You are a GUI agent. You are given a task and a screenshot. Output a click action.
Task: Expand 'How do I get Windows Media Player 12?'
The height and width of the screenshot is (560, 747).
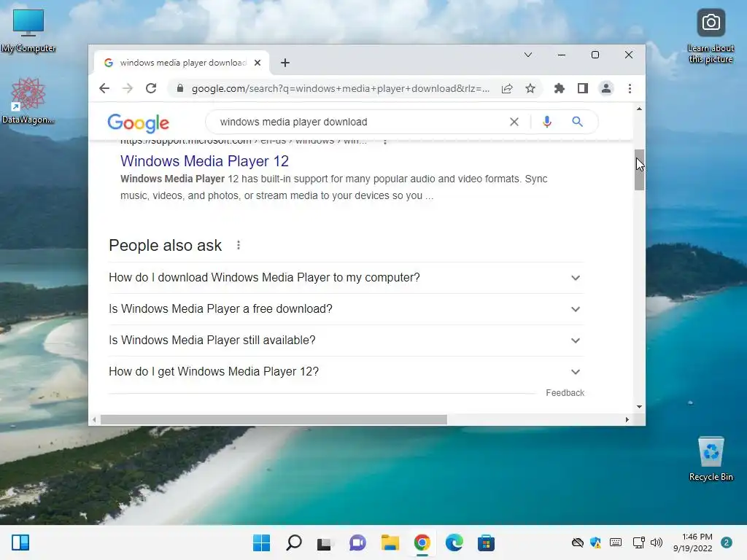[x=346, y=372]
